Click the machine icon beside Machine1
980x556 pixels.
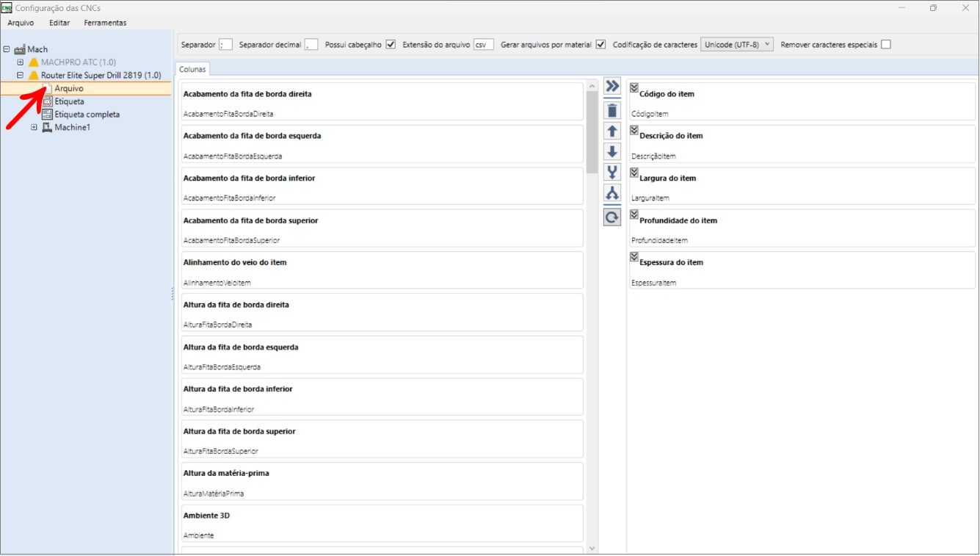pos(48,128)
